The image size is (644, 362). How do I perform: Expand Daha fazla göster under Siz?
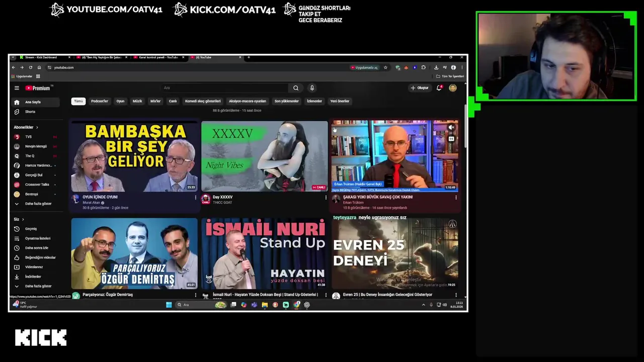[x=35, y=286]
